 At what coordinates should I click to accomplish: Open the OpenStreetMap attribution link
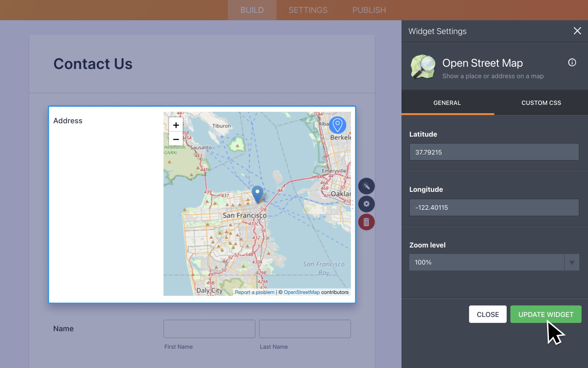tap(301, 292)
